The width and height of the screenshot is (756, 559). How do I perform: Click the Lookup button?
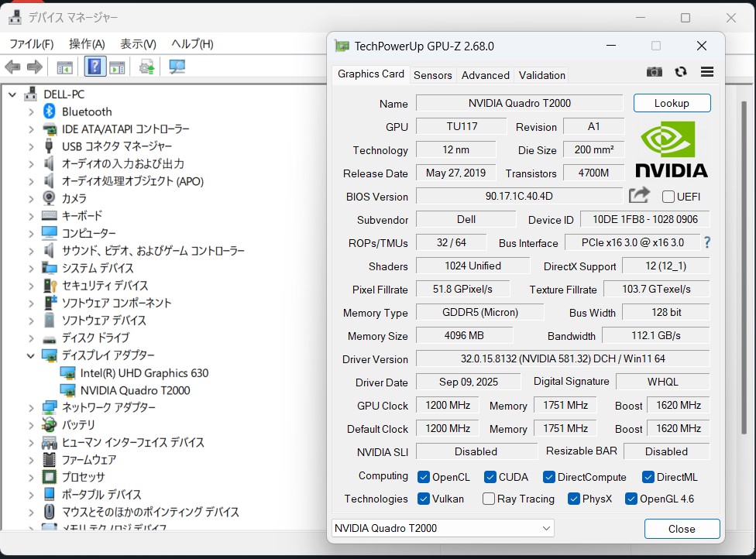(672, 103)
